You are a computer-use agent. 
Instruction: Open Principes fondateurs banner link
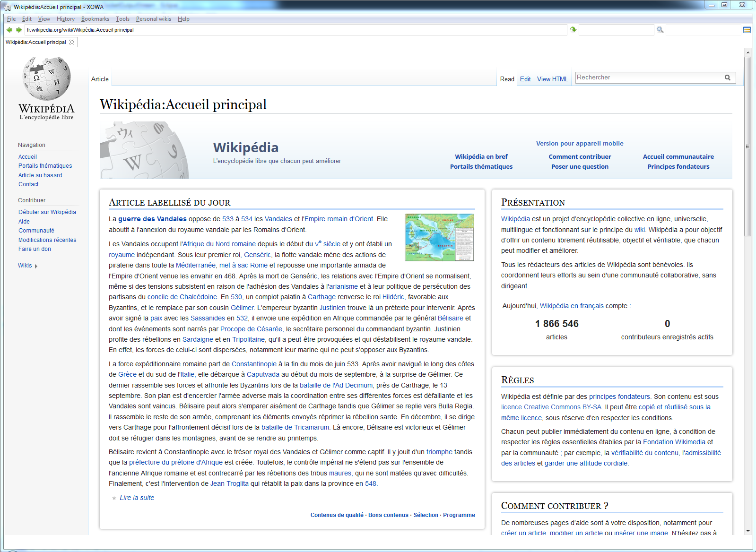point(678,166)
